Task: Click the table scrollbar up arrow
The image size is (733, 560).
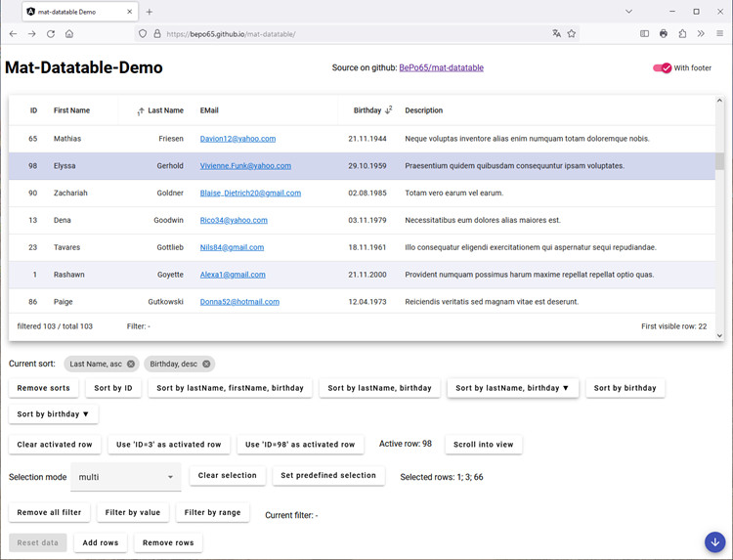Action: (x=720, y=100)
